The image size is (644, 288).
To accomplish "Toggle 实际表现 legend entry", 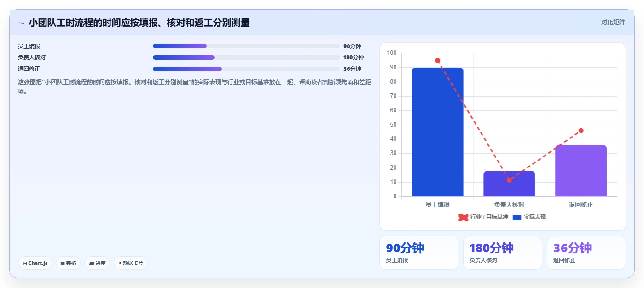I will point(529,217).
